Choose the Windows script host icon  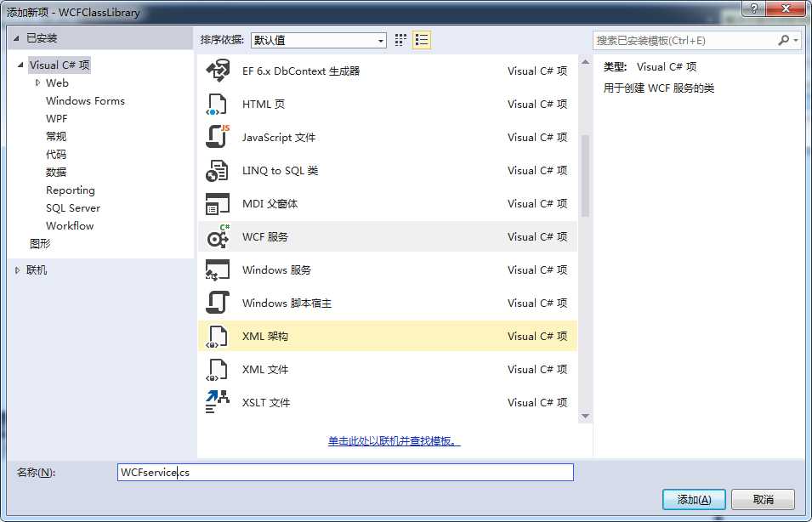point(218,303)
